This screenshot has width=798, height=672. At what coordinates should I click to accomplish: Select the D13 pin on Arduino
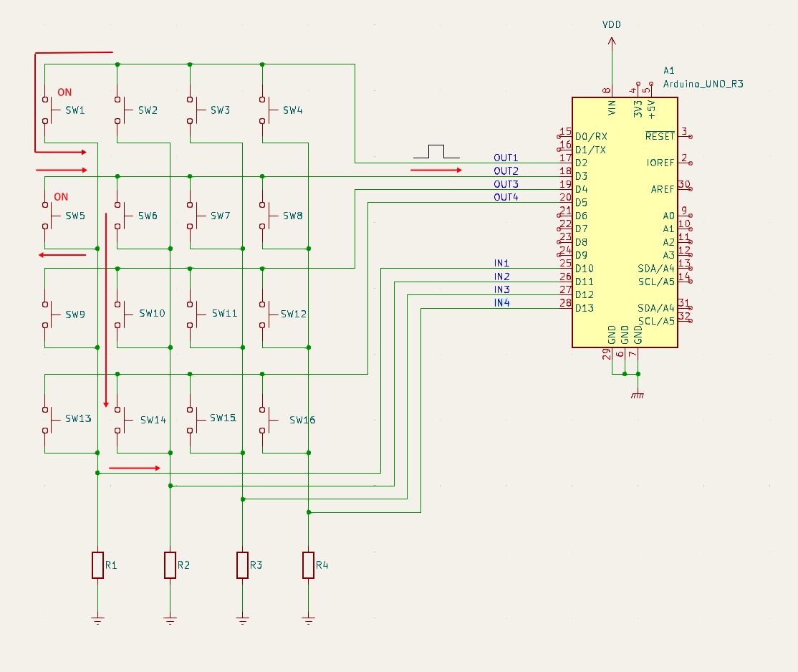click(x=585, y=308)
